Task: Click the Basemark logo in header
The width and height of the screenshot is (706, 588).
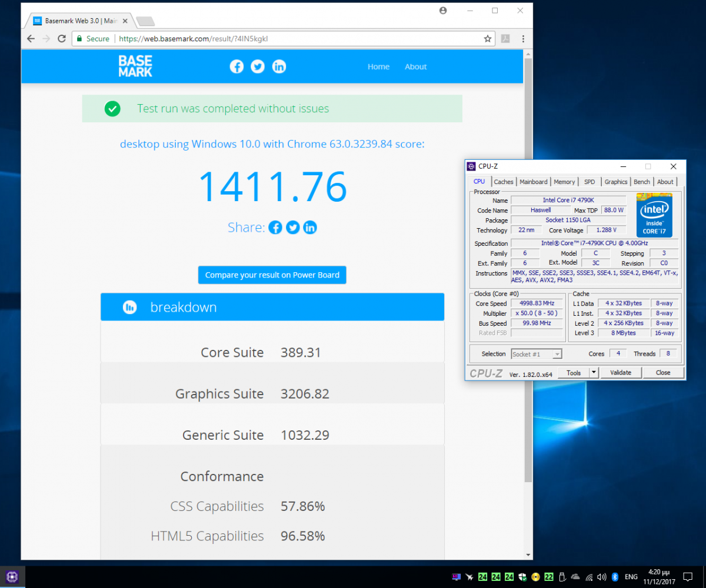Action: 135,66
